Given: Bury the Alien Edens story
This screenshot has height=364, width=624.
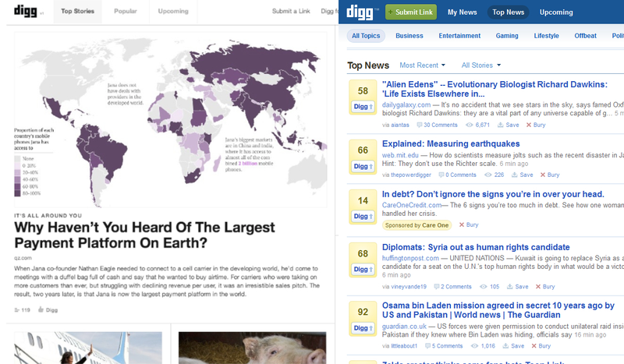Looking at the screenshot, I should tap(536, 125).
